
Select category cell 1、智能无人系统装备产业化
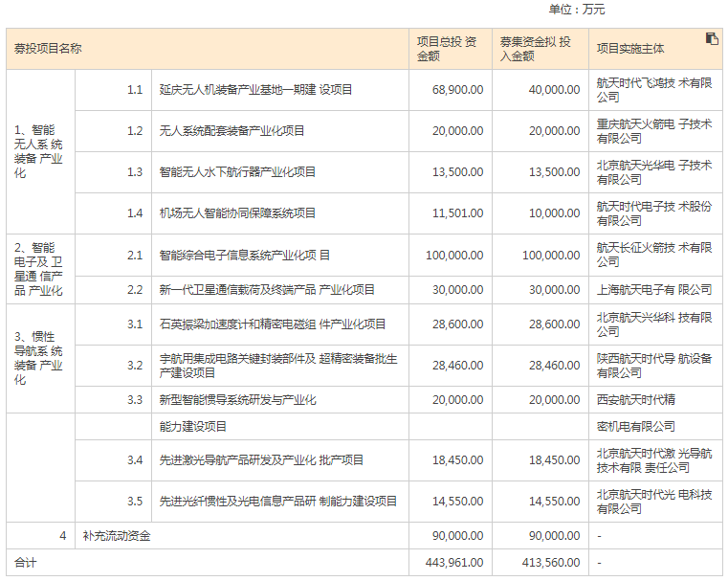[40, 152]
